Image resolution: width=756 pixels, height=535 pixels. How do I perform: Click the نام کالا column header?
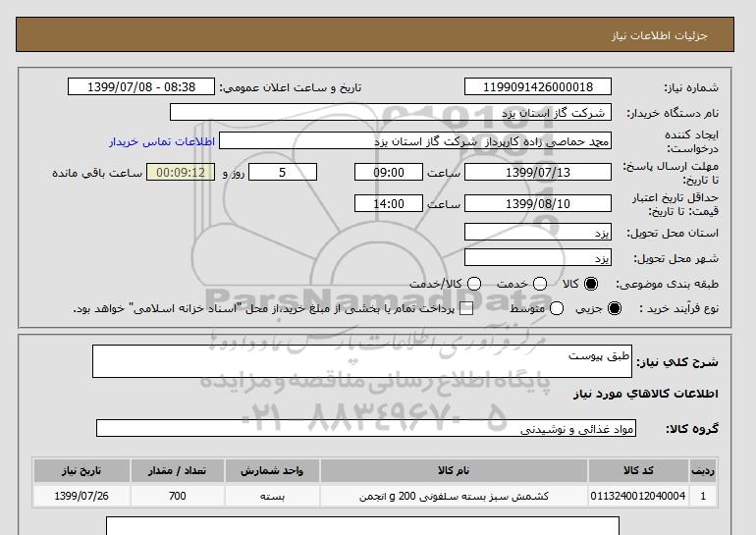[454, 470]
